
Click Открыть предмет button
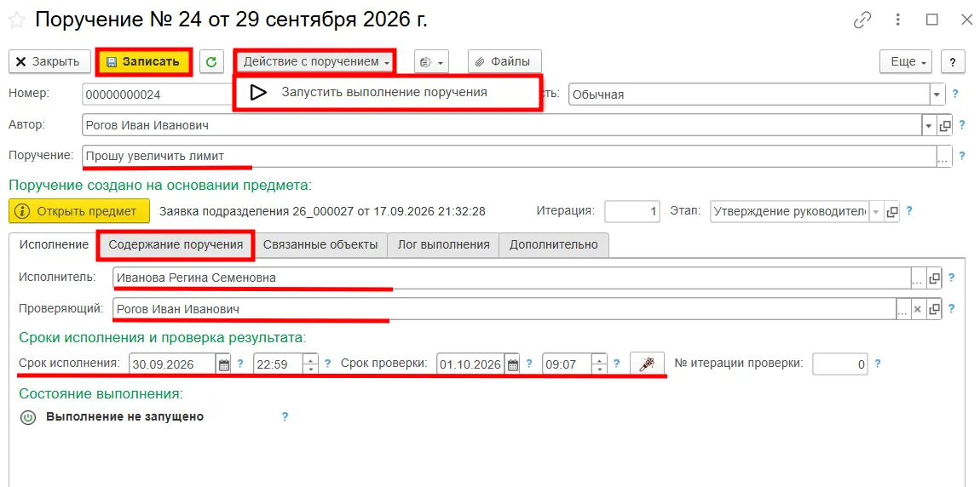click(79, 211)
